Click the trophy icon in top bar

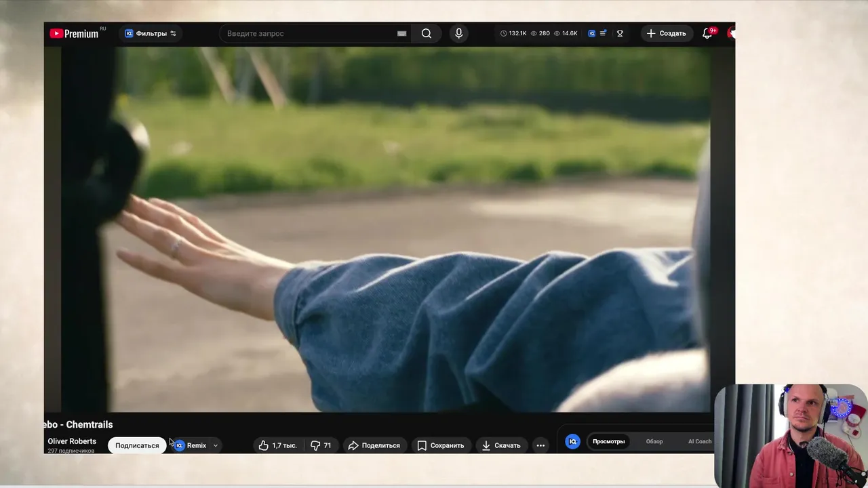click(620, 33)
